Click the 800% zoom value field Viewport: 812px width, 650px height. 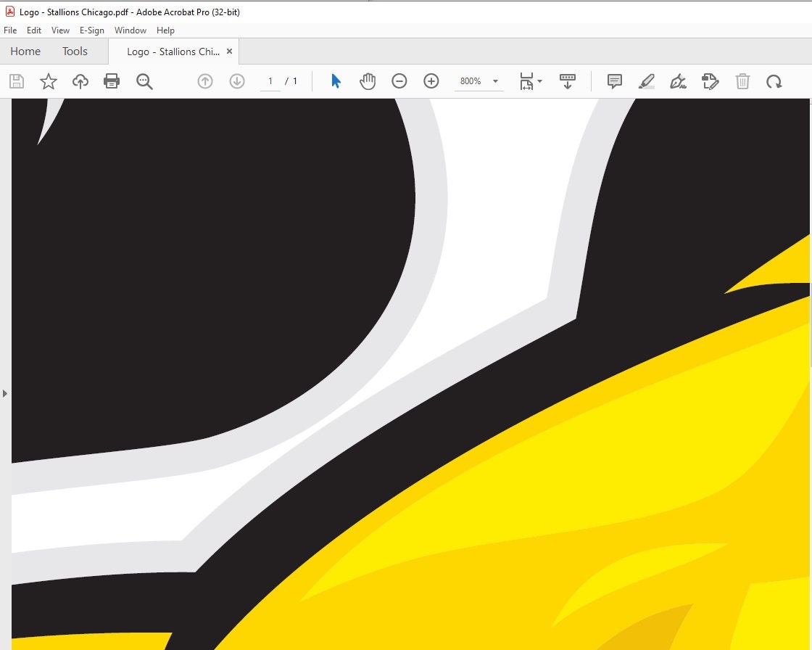click(471, 81)
